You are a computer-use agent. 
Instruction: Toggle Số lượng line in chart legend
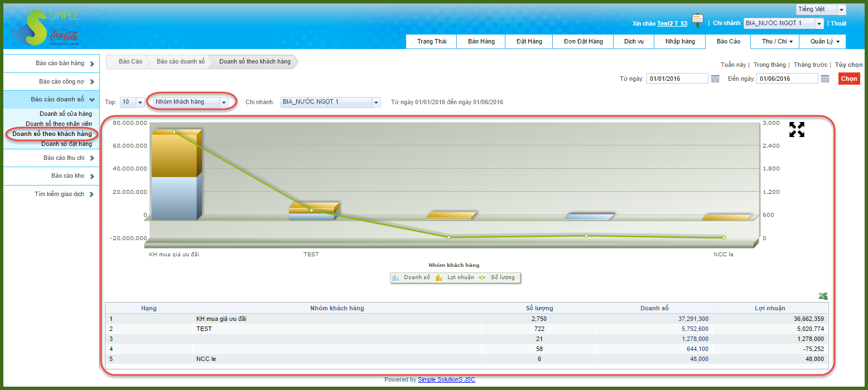pyautogui.click(x=497, y=277)
